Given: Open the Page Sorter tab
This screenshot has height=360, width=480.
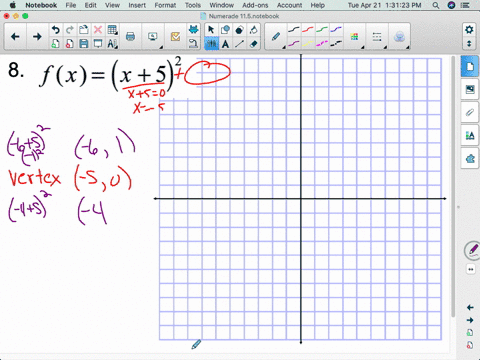Looking at the screenshot, I should click(x=470, y=67).
